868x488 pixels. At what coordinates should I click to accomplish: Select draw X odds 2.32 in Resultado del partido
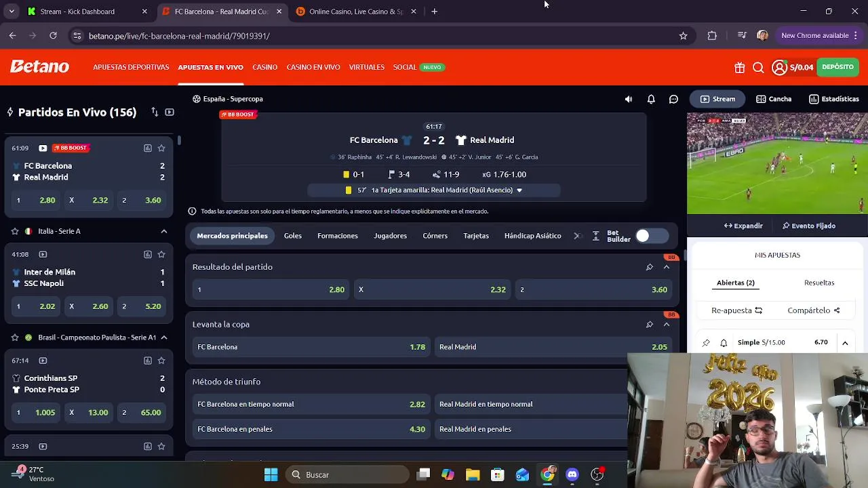(x=432, y=289)
